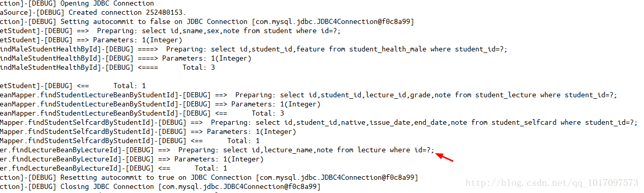The width and height of the screenshot is (644, 193).
Task: Click the getStudent 'Total: 1' line
Action: [x=73, y=86]
